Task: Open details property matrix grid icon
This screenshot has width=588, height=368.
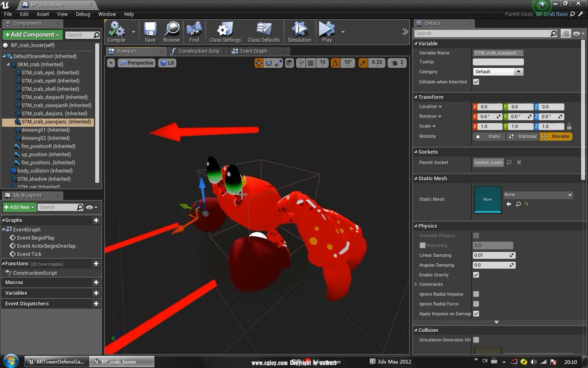Action: tap(566, 34)
